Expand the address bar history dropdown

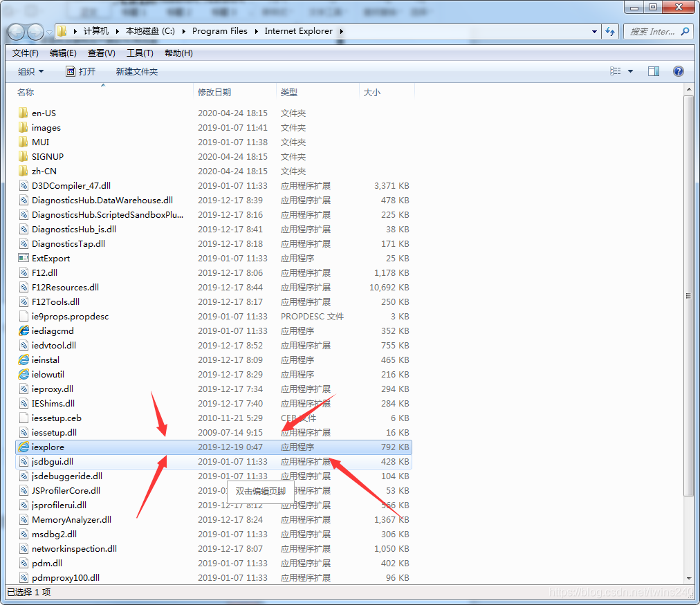click(x=594, y=32)
